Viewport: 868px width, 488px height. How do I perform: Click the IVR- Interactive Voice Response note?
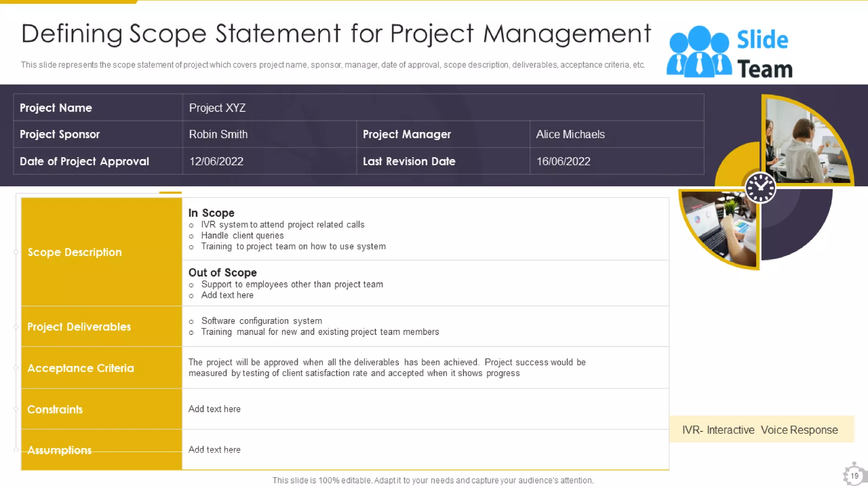click(x=761, y=430)
